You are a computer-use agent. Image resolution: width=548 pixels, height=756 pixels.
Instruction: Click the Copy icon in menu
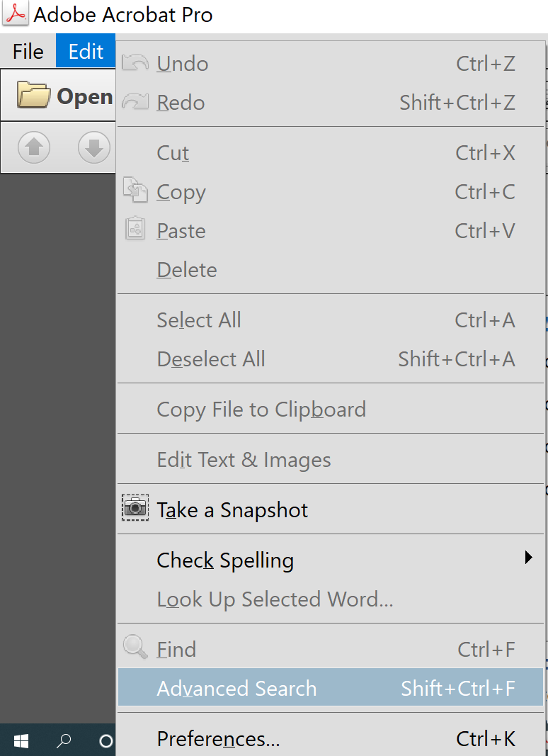tap(135, 190)
